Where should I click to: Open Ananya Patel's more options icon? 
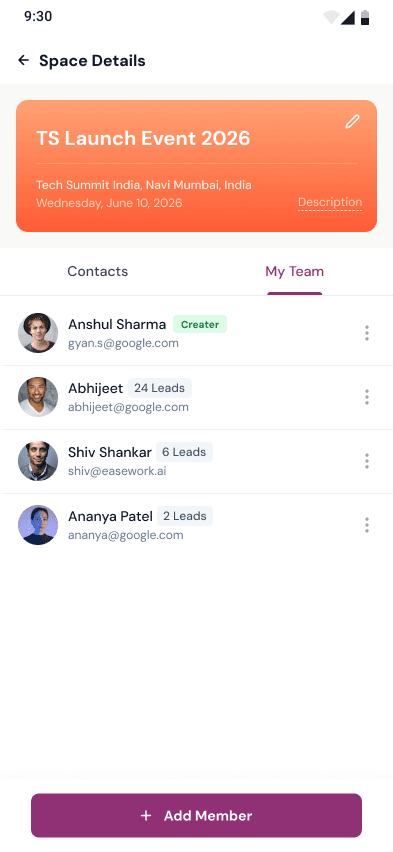[x=367, y=525]
